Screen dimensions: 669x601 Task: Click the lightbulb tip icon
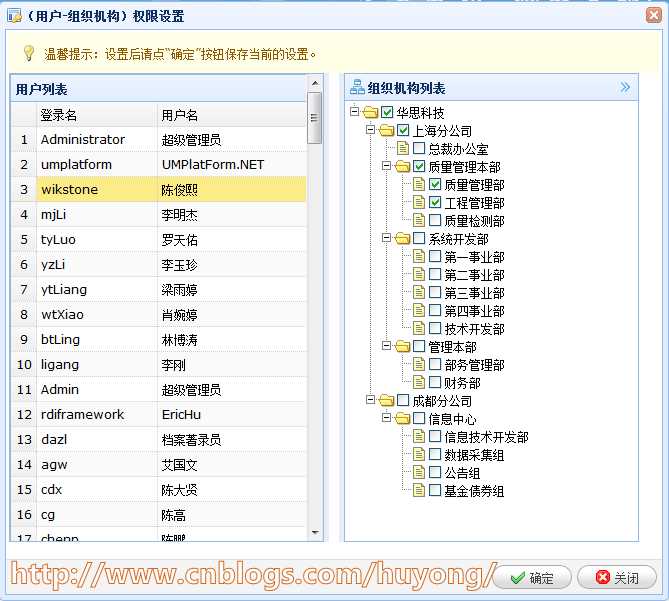point(29,53)
